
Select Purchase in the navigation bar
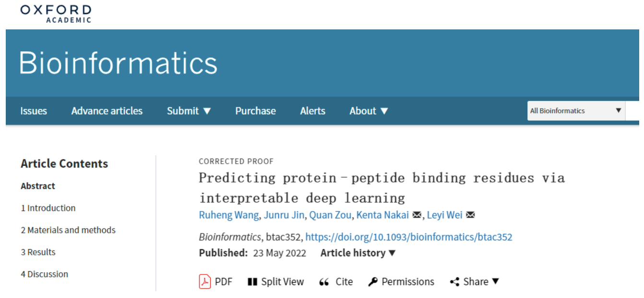[255, 111]
